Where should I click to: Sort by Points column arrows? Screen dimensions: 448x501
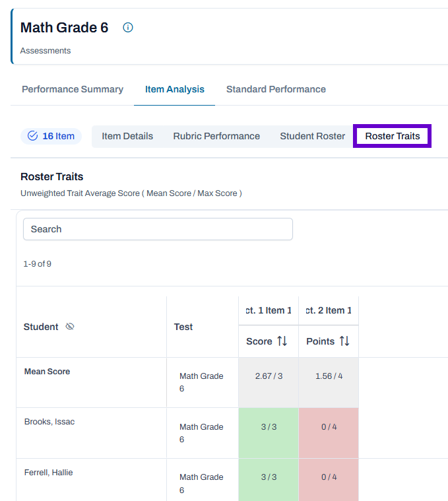(344, 341)
